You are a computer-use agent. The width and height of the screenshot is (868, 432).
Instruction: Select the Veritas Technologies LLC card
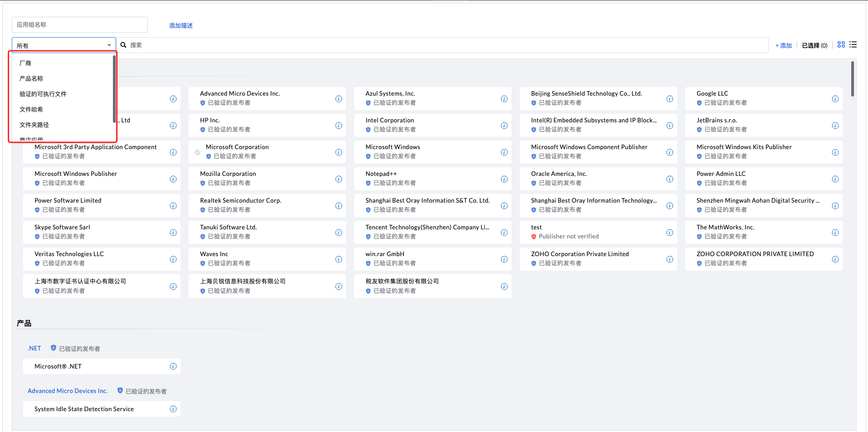point(102,259)
